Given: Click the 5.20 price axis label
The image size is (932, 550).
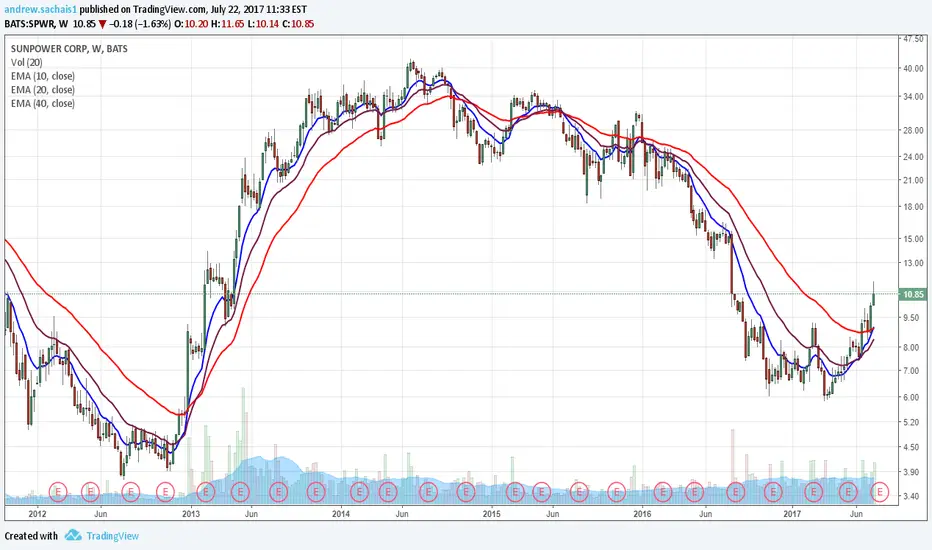Looking at the screenshot, I should point(911,422).
